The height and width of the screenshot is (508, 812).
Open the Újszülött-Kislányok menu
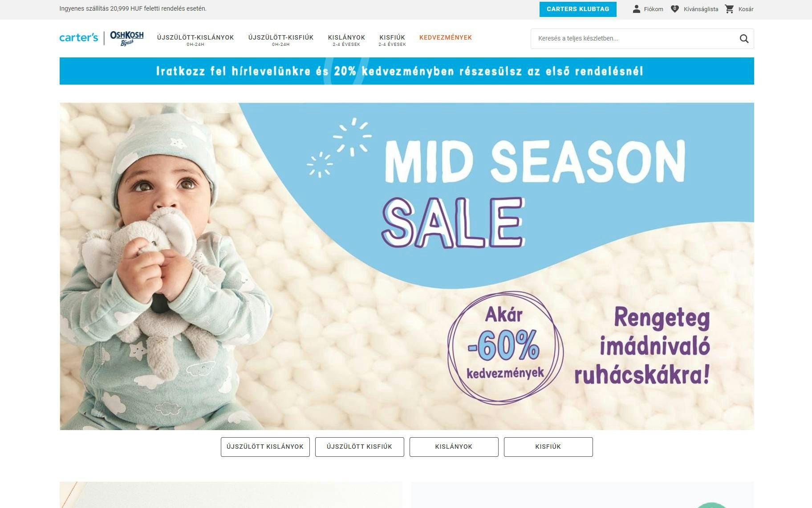click(195, 40)
